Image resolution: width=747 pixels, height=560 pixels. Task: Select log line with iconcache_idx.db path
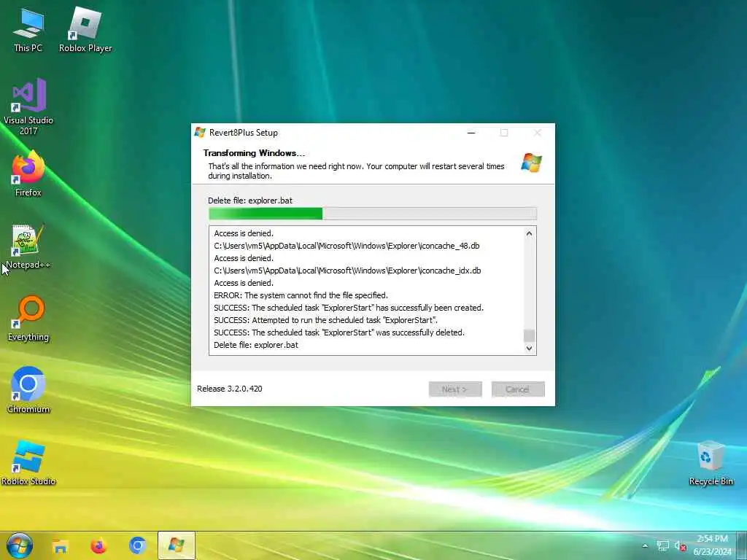(347, 271)
